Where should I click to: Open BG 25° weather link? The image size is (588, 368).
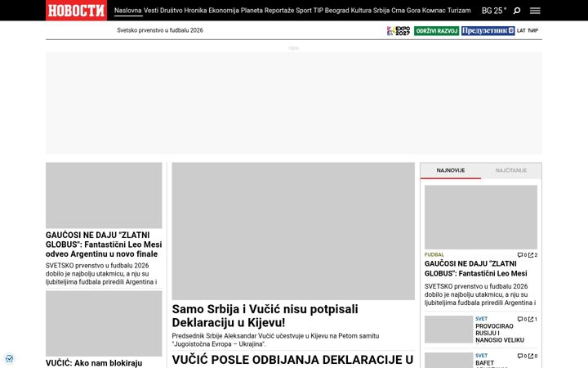click(x=494, y=11)
